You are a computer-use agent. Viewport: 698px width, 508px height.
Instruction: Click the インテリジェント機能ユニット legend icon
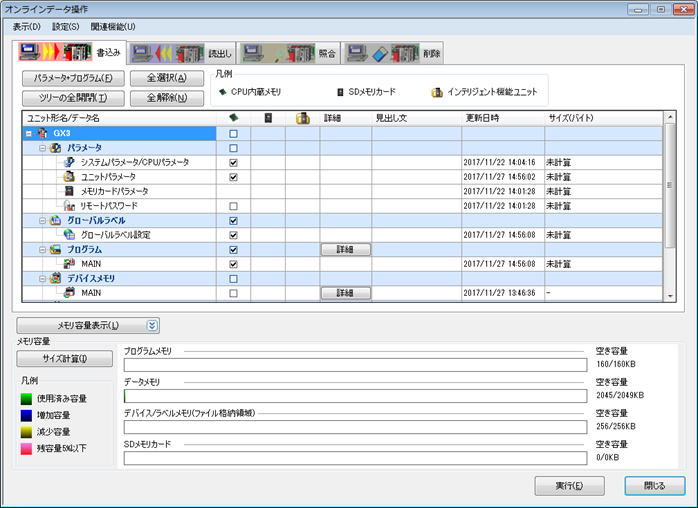[437, 92]
